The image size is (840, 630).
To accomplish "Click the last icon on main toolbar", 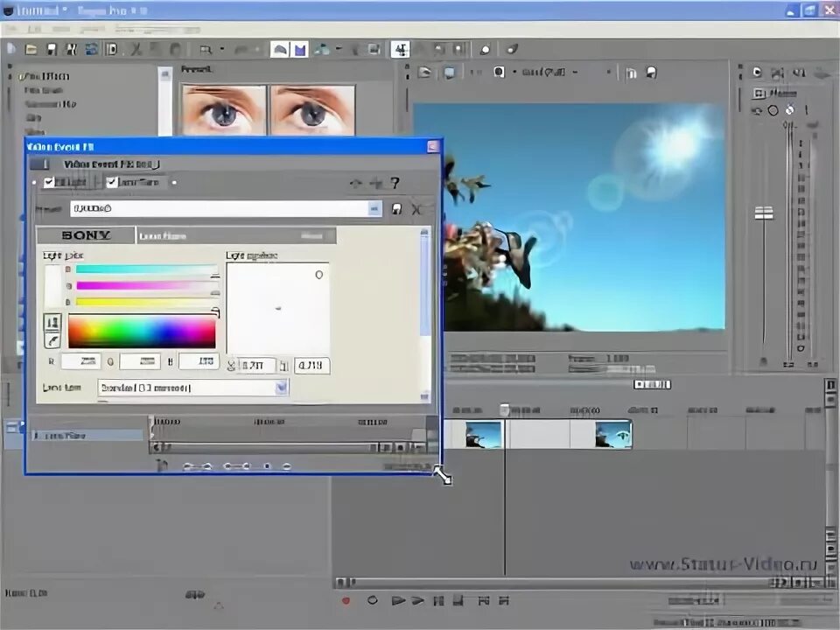I will click(512, 49).
